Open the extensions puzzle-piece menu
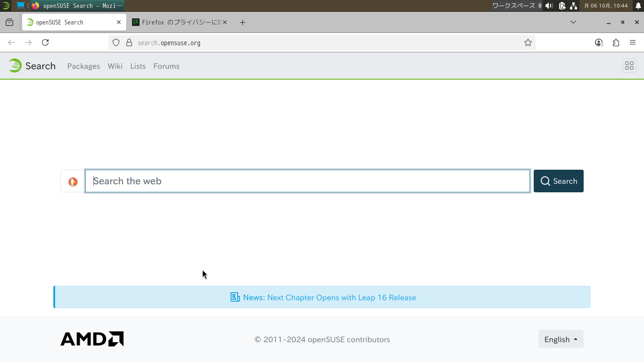 (616, 42)
